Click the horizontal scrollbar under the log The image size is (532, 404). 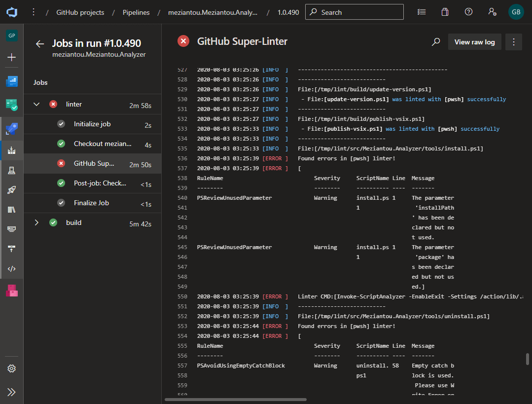pyautogui.click(x=236, y=400)
